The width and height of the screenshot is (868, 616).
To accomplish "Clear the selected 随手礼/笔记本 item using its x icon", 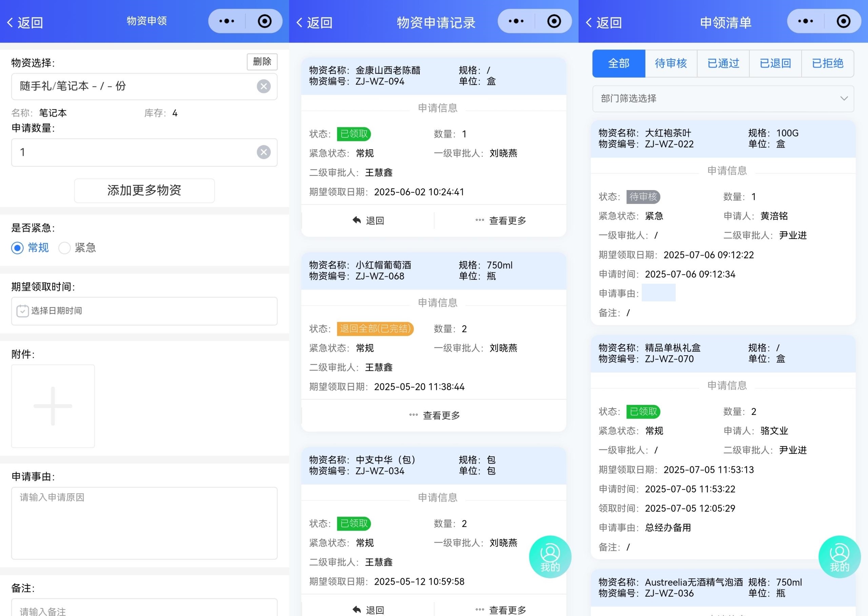I will 264,86.
